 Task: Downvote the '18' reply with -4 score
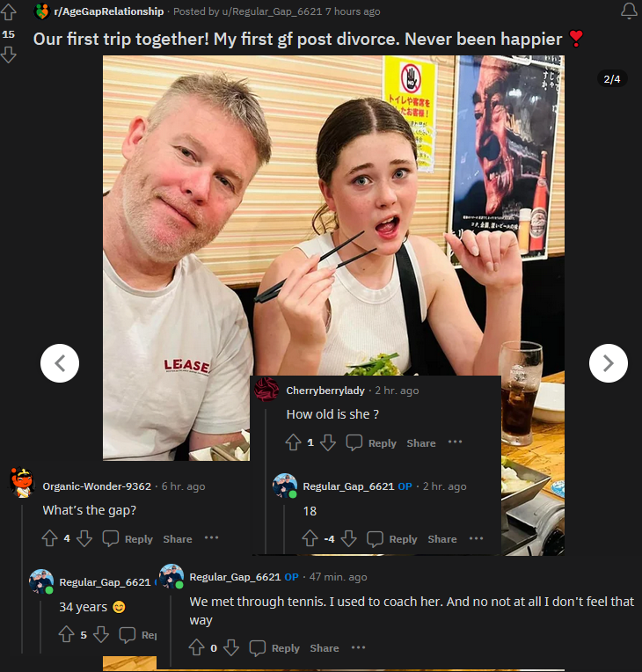tap(348, 538)
